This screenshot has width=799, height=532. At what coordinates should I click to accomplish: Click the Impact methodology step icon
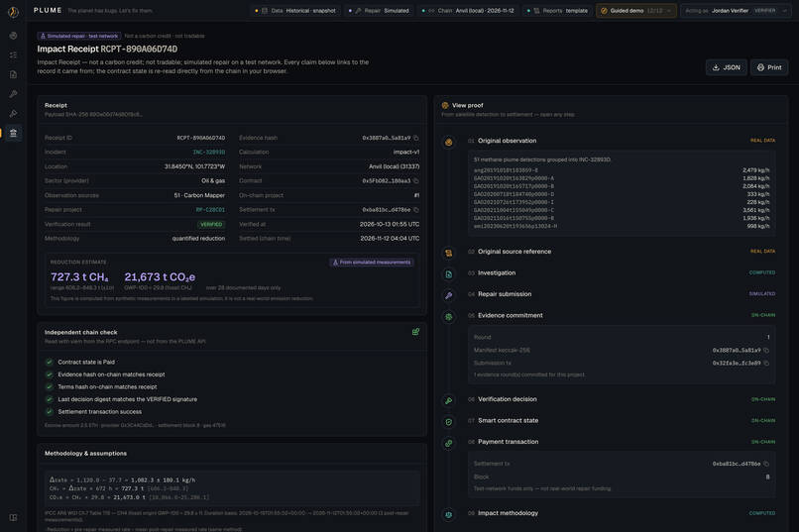(448, 515)
